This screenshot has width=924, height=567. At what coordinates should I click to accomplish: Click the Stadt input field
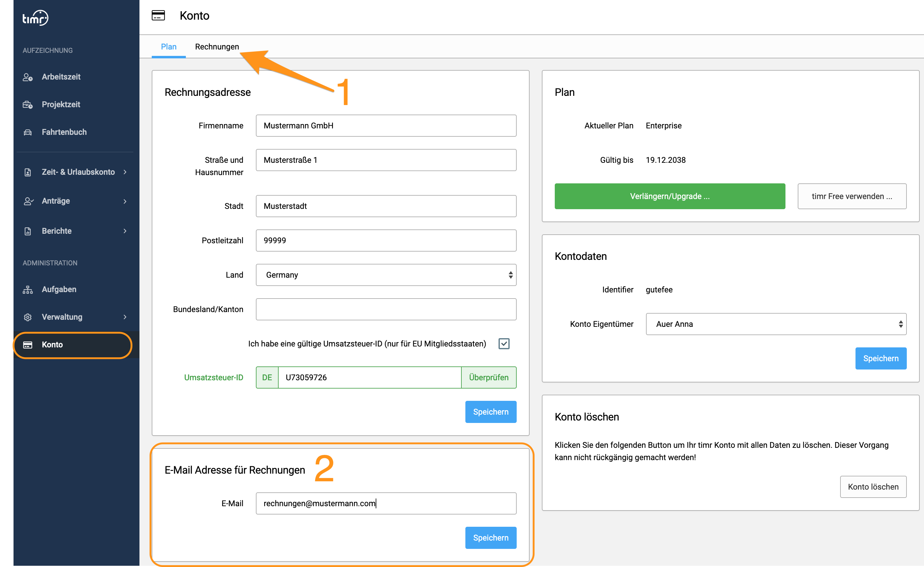[x=386, y=206]
